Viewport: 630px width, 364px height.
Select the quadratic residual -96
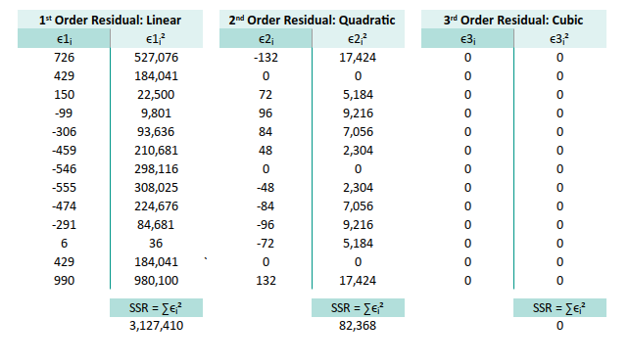(266, 225)
